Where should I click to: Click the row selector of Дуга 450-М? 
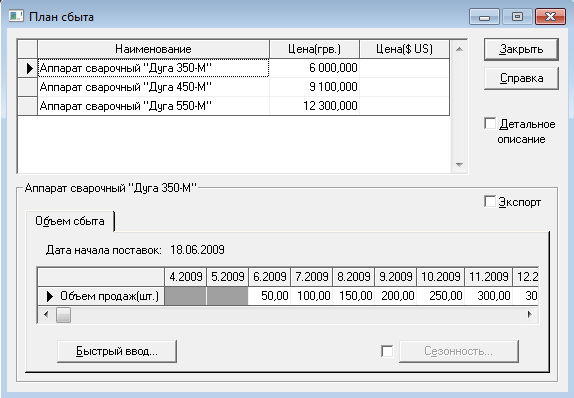(x=28, y=87)
